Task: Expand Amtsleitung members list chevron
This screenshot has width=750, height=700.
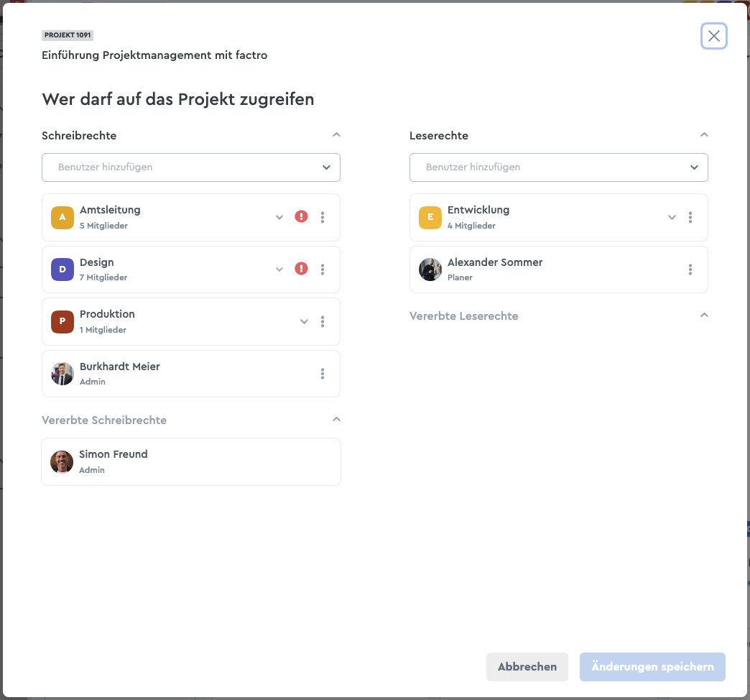Action: (x=279, y=217)
